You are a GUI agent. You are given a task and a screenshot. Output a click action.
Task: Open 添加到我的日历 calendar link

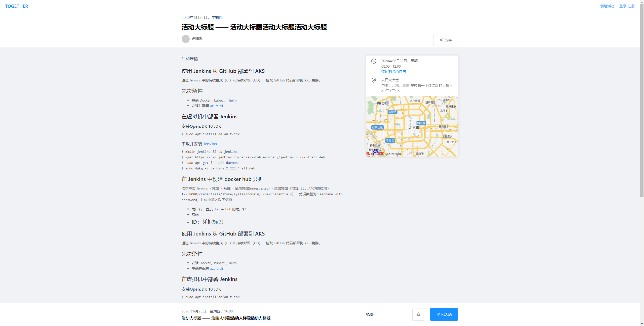393,72
